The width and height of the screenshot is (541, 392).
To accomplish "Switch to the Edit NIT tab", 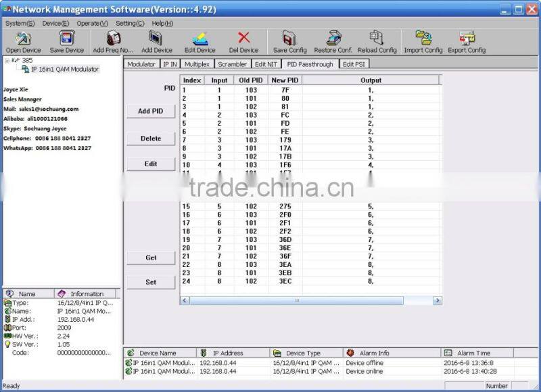I will point(267,64).
